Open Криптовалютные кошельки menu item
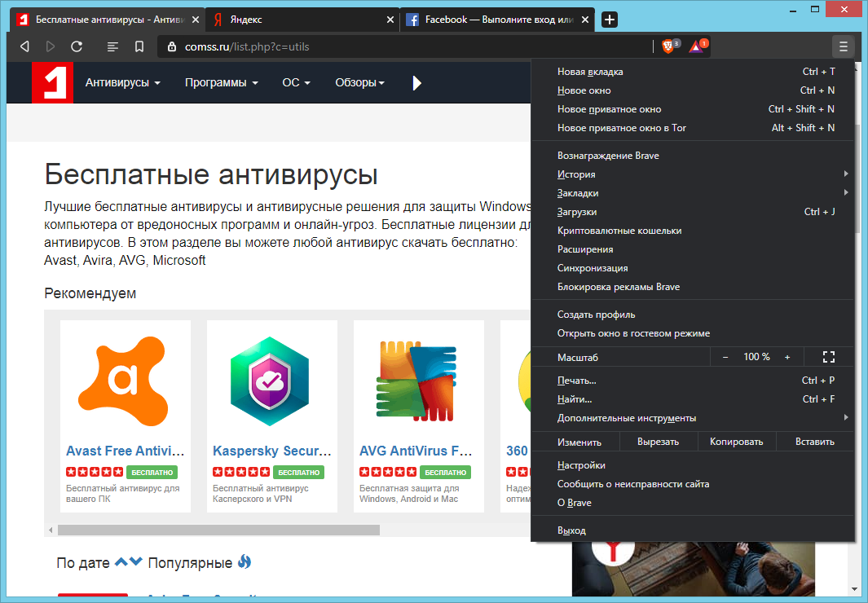This screenshot has width=868, height=603. point(693,231)
